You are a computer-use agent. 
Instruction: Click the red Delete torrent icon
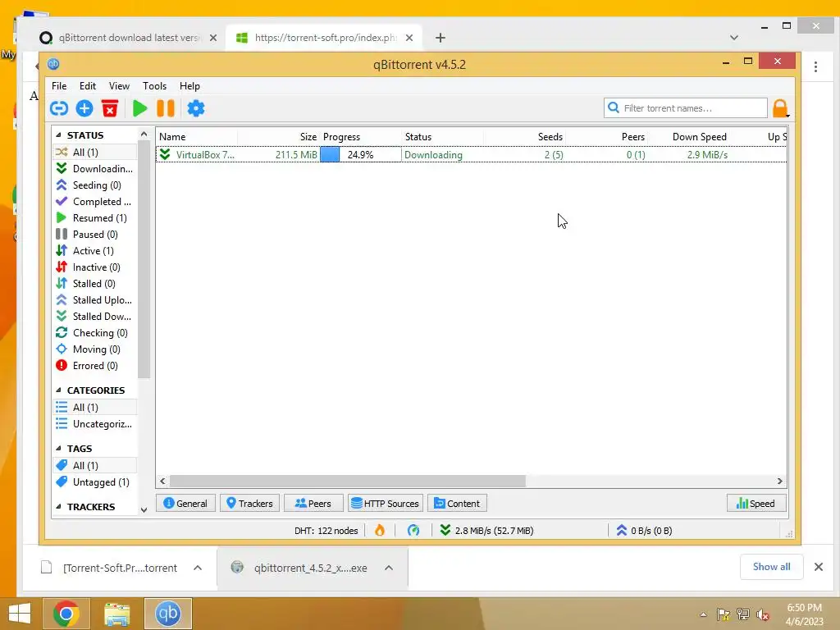tap(110, 108)
